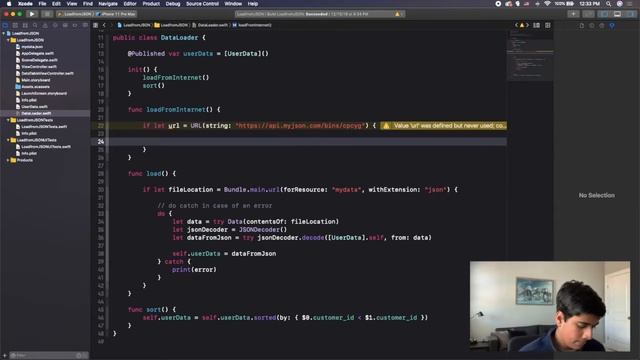Screen dimensions: 640x360
Task: Open code review arrows button
Action: coord(588,14)
